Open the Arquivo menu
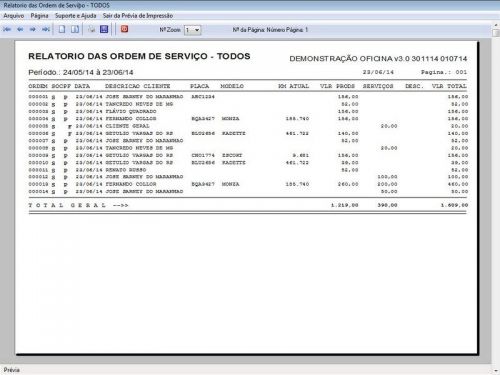The image size is (500, 375). 14,16
